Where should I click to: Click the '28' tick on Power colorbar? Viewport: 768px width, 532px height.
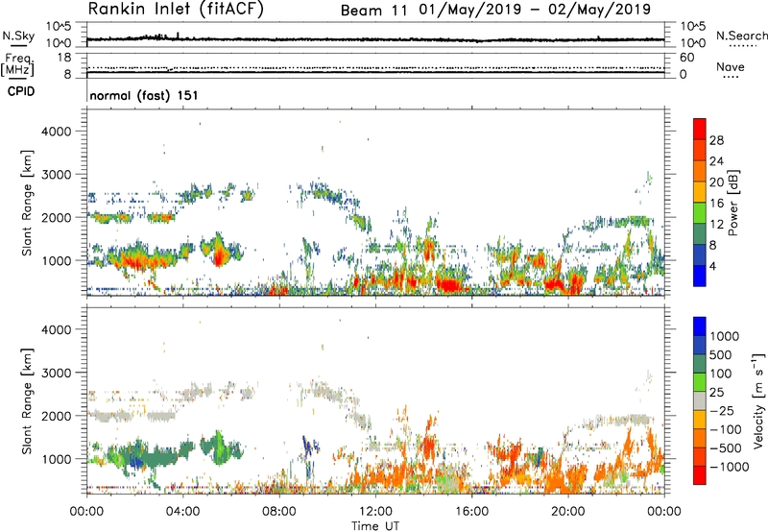pos(716,140)
